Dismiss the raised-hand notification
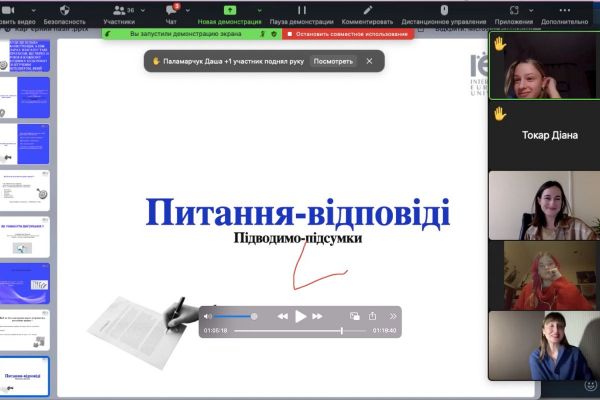The image size is (600, 400). [x=369, y=61]
